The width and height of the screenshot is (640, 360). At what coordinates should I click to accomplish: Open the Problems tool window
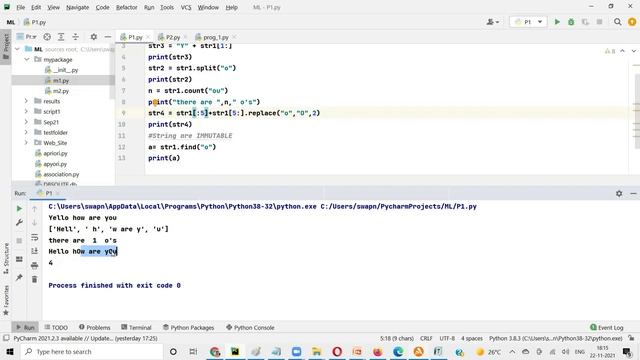click(x=94, y=327)
